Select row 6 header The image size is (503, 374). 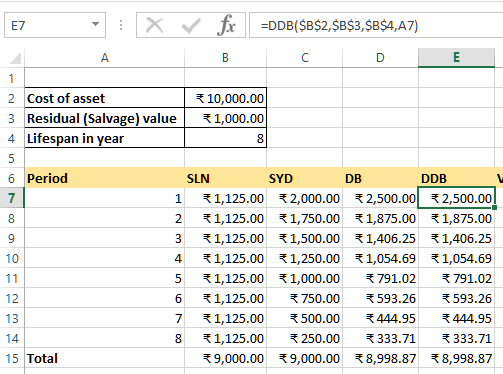coord(12,178)
